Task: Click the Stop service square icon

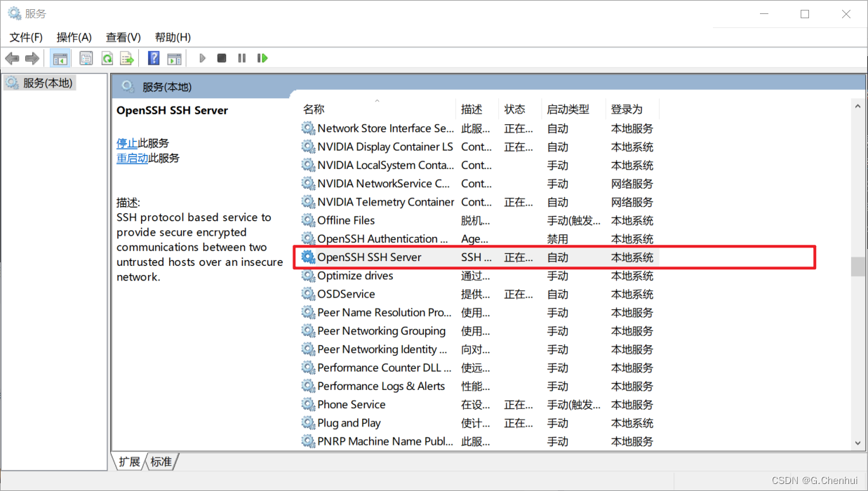Action: coord(222,58)
